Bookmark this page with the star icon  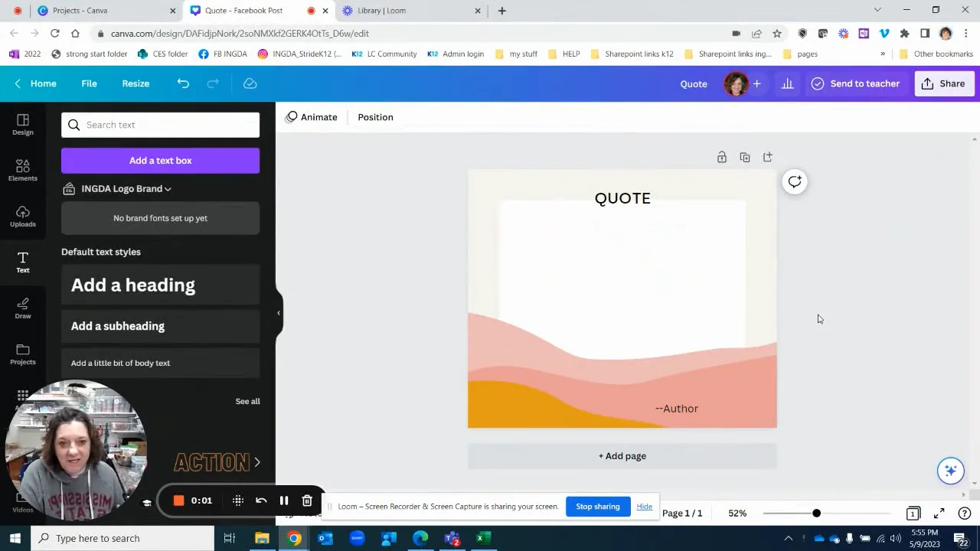pyautogui.click(x=776, y=34)
